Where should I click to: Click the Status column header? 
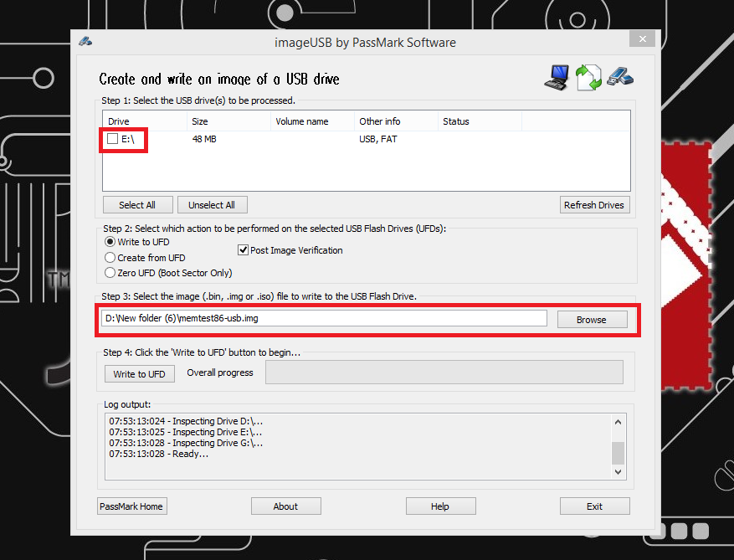480,121
